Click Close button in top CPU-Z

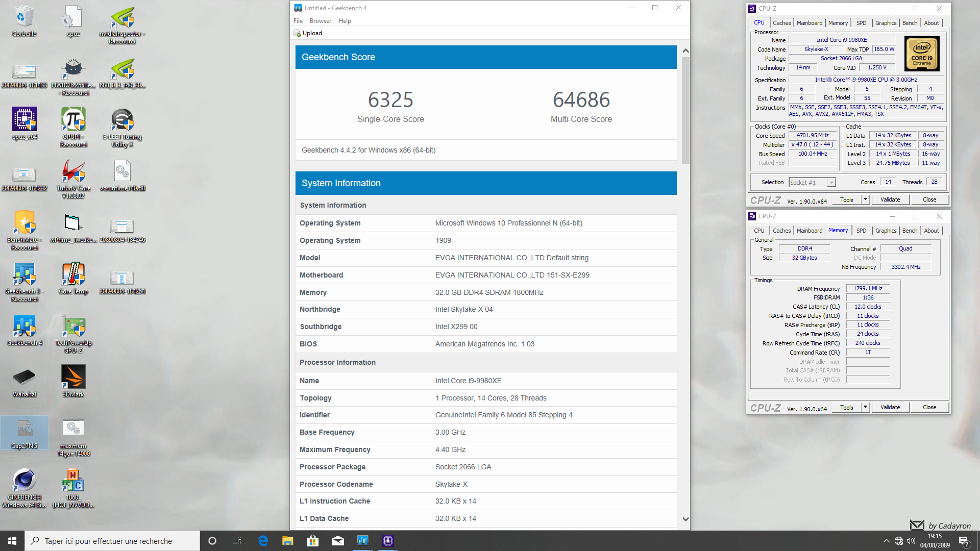click(929, 199)
